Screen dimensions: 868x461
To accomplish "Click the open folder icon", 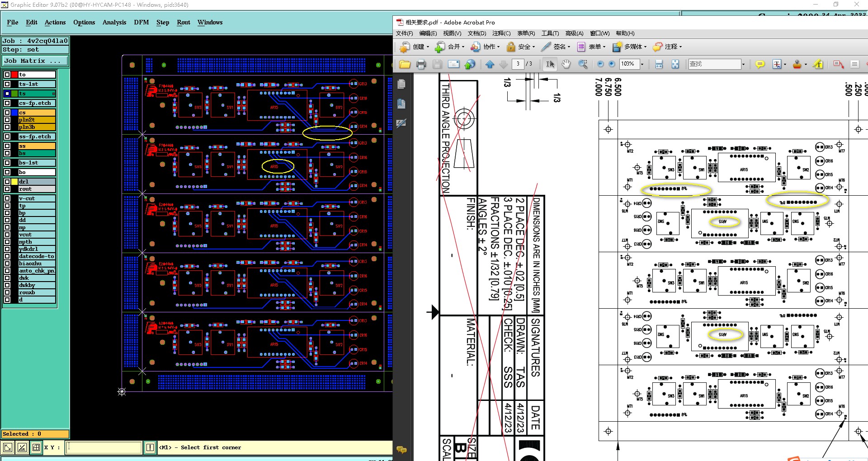I will 405,64.
